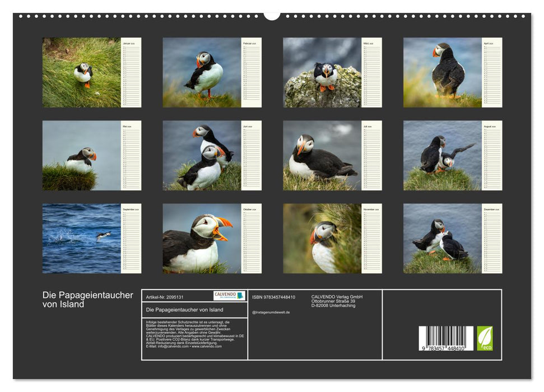Click the August puffins thumbnail
This screenshot has height=392, width=544.
click(x=443, y=157)
